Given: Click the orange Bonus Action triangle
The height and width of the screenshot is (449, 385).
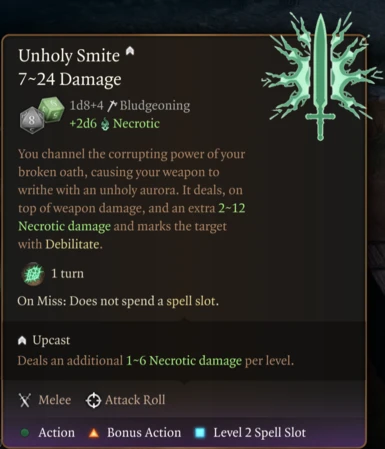Looking at the screenshot, I should [x=94, y=433].
